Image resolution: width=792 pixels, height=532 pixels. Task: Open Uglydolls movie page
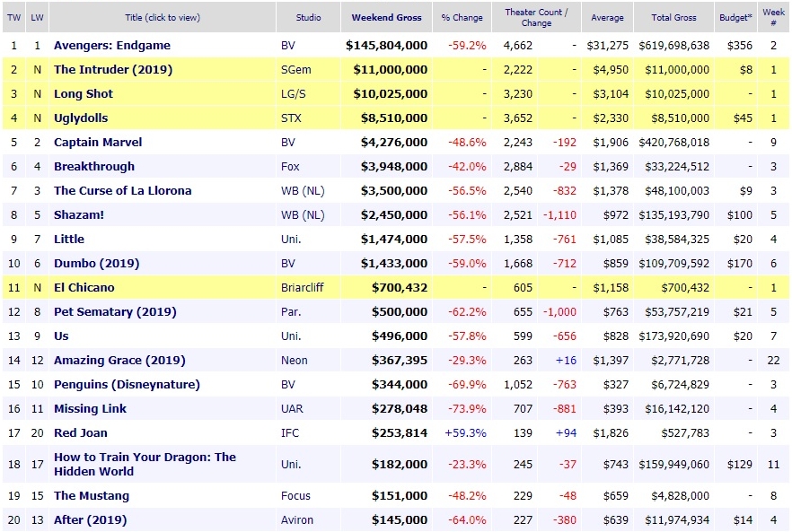(x=81, y=118)
